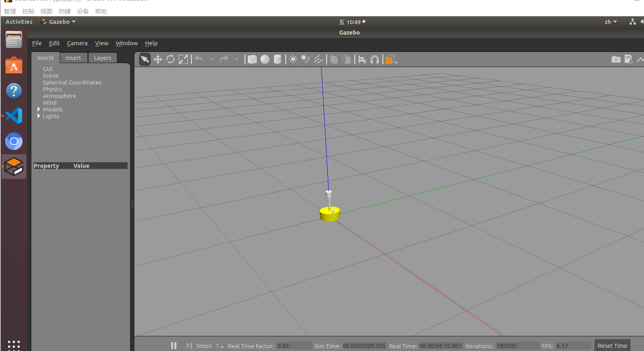Click the Log data recording icon
Screen dimensions: 644x351
point(629,59)
